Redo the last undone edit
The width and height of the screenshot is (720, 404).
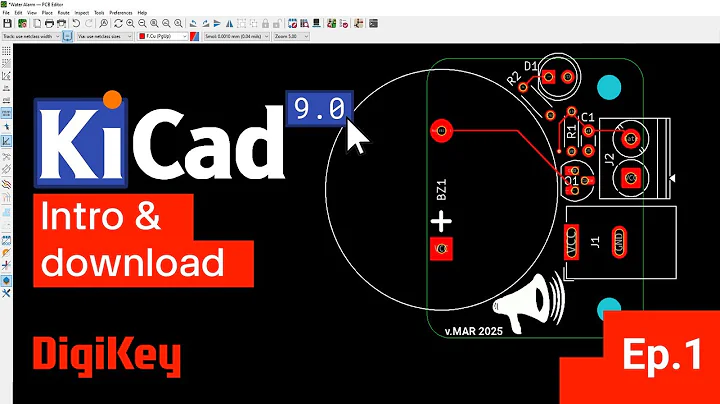tap(88, 23)
